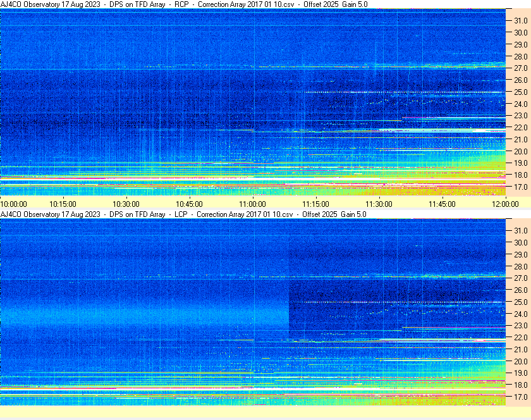This screenshot has width=531, height=420.
Task: Select 27.0 frequency label in LCP panel
Action: tap(520, 278)
